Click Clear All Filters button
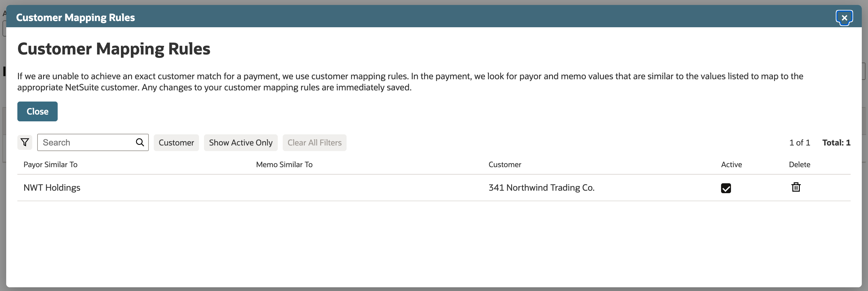Screen dimensions: 868x291 click(314, 143)
